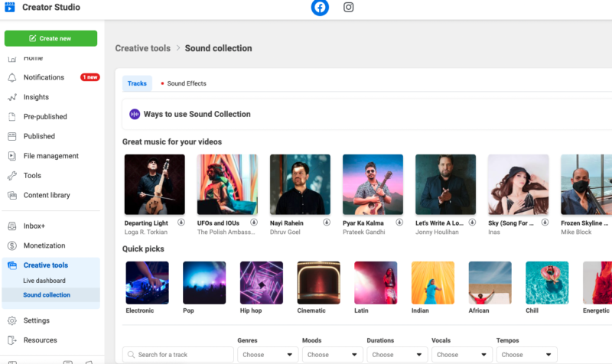Switch to the Facebook platform icon

tap(320, 8)
